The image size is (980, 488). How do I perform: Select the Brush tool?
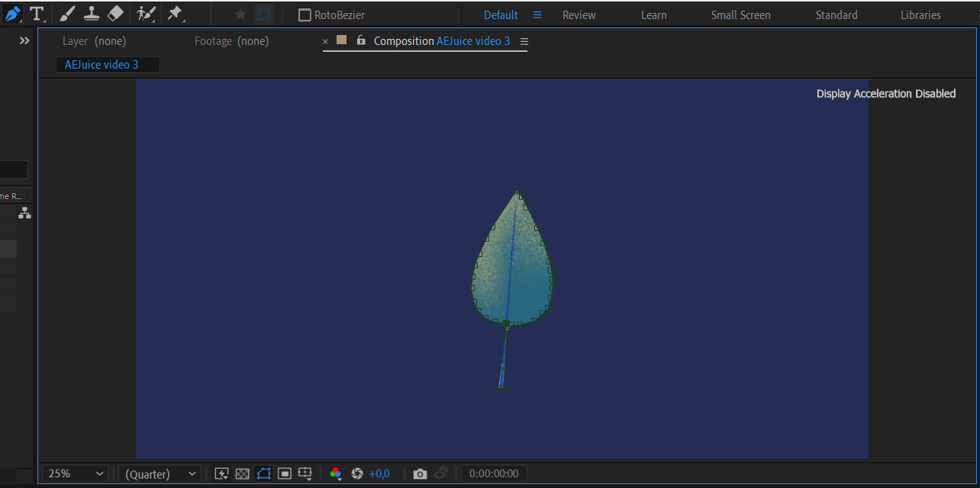point(67,14)
